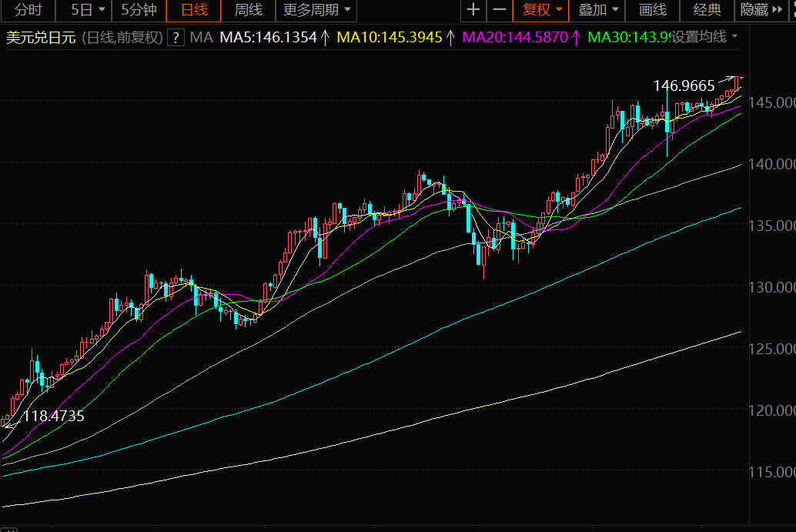Click 隐藏 to hide side panel

pos(761,10)
